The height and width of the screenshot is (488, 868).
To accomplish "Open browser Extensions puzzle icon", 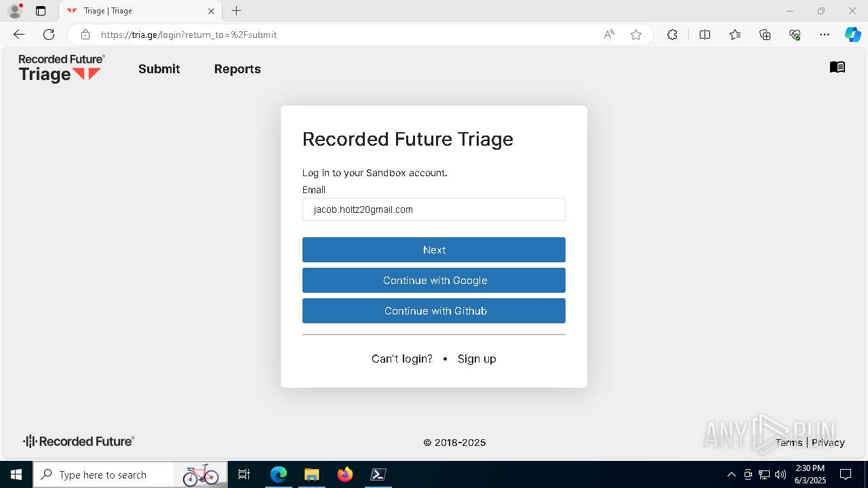I will (672, 35).
